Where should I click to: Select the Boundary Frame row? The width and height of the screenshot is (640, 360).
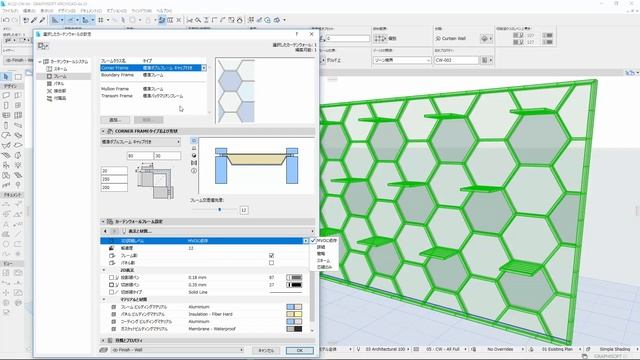pyautogui.click(x=153, y=75)
